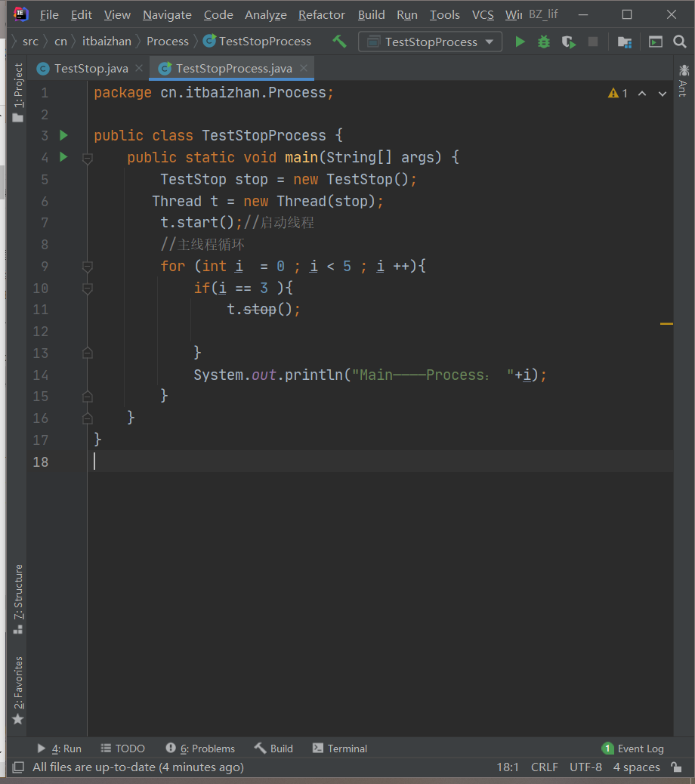Open the TODO tool window
Viewport: 695px width, 784px height.
coord(123,749)
